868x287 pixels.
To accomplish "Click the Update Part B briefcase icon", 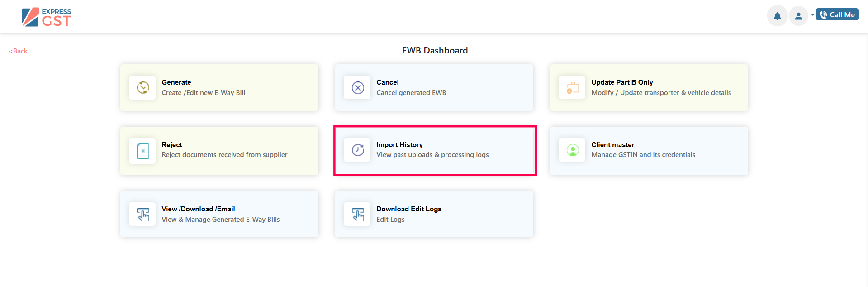I will [573, 87].
